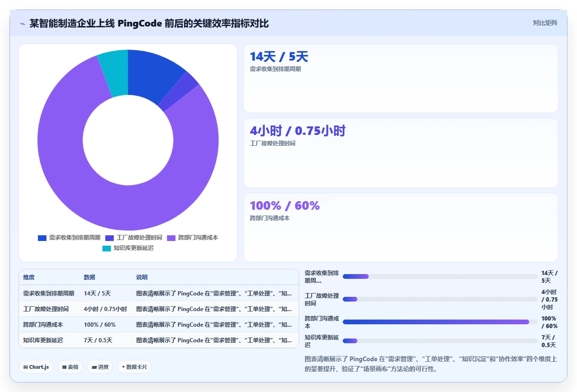577x392 pixels.
Task: Click the 对比矩阵 label in the header
Action: [x=545, y=23]
